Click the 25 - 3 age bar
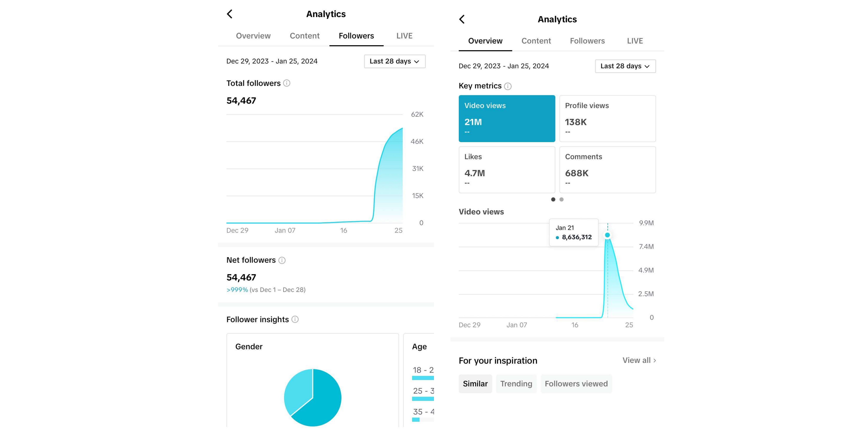 [x=423, y=399]
